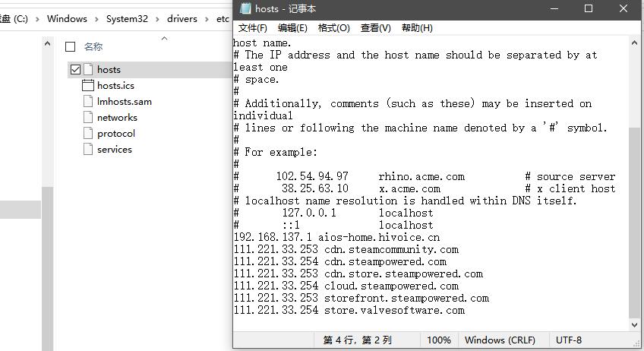Image resolution: width=644 pixels, height=351 pixels.
Task: Select the protocol file
Action: 116,134
